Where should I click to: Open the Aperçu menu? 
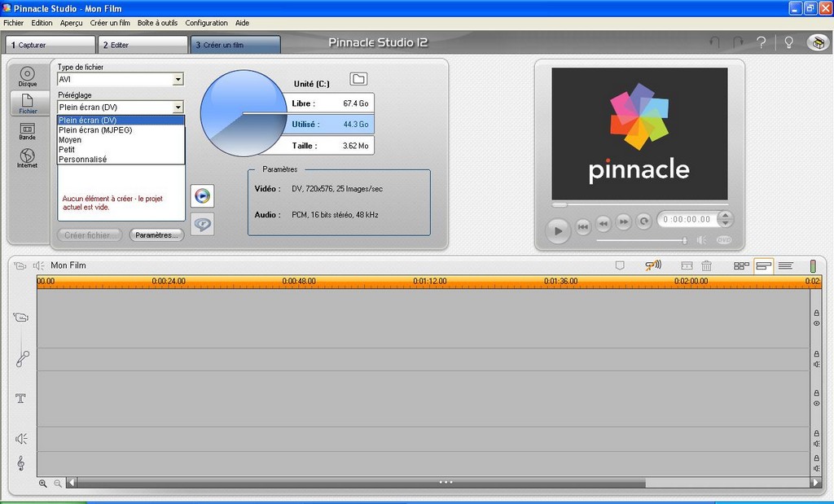(72, 23)
